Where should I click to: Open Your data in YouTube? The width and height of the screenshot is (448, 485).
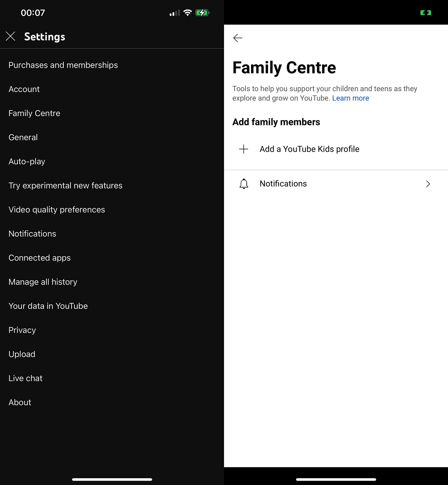pyautogui.click(x=112, y=306)
